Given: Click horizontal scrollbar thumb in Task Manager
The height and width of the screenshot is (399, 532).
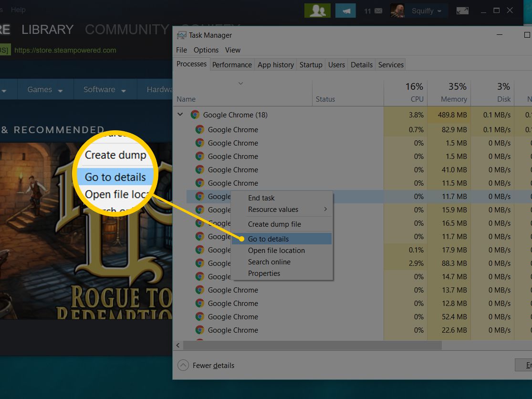Looking at the screenshot, I should click(313, 346).
